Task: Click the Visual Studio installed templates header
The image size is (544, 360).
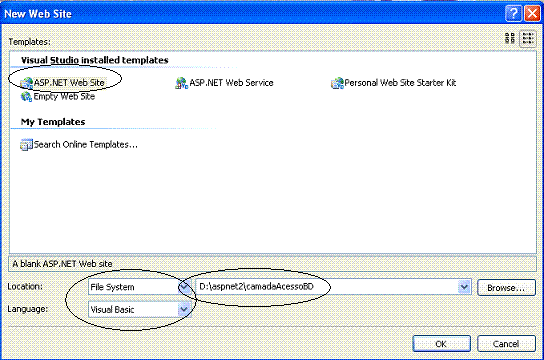Action: 94,60
